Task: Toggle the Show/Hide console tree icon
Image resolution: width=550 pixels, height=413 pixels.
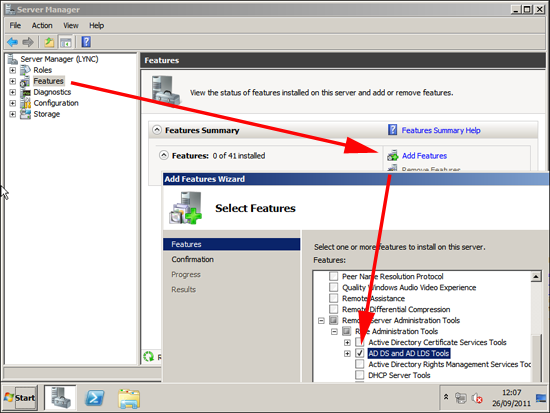Action: tap(66, 42)
